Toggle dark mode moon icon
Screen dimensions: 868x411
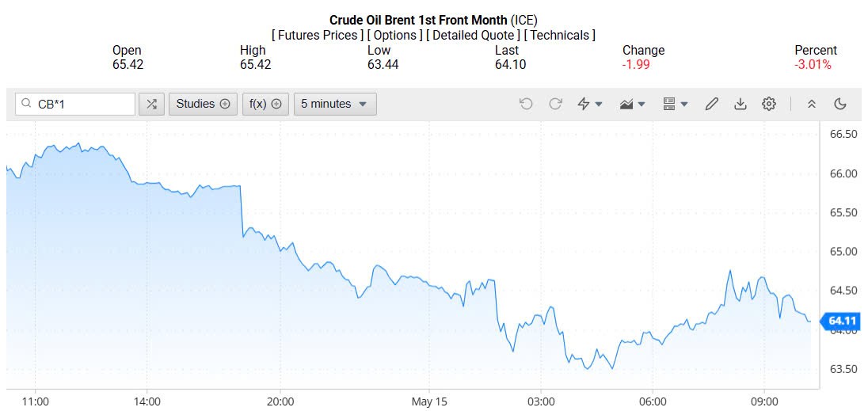pos(840,104)
